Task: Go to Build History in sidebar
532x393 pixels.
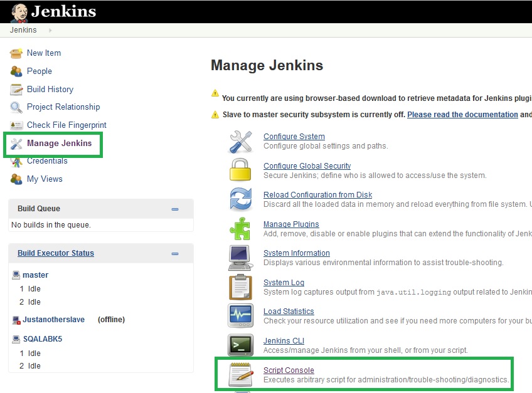Action: pos(50,89)
